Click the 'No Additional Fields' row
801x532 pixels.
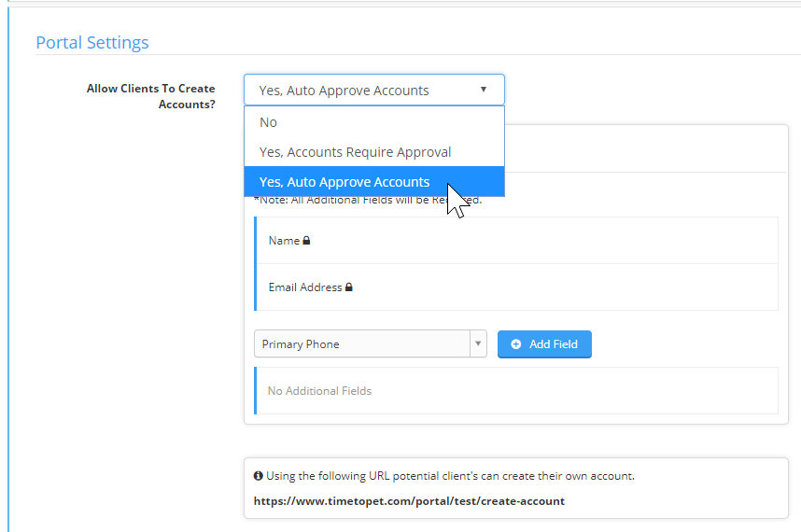click(x=516, y=390)
